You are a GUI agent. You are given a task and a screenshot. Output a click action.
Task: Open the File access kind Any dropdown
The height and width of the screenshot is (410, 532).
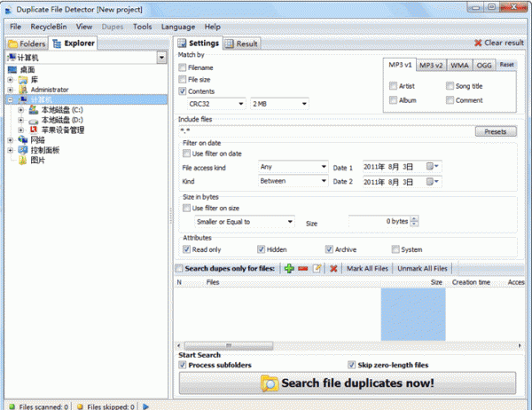[293, 167]
